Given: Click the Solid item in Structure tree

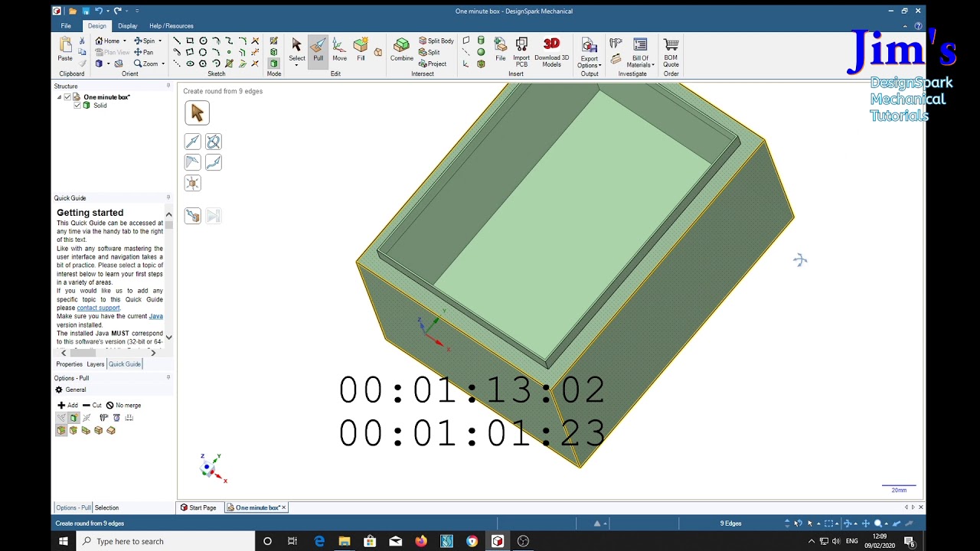Looking at the screenshot, I should pyautogui.click(x=100, y=105).
